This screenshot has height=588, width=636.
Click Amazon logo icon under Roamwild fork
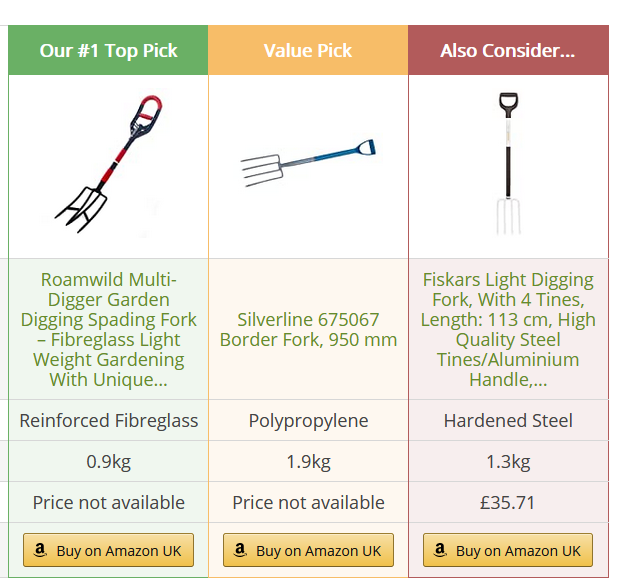pyautogui.click(x=41, y=550)
